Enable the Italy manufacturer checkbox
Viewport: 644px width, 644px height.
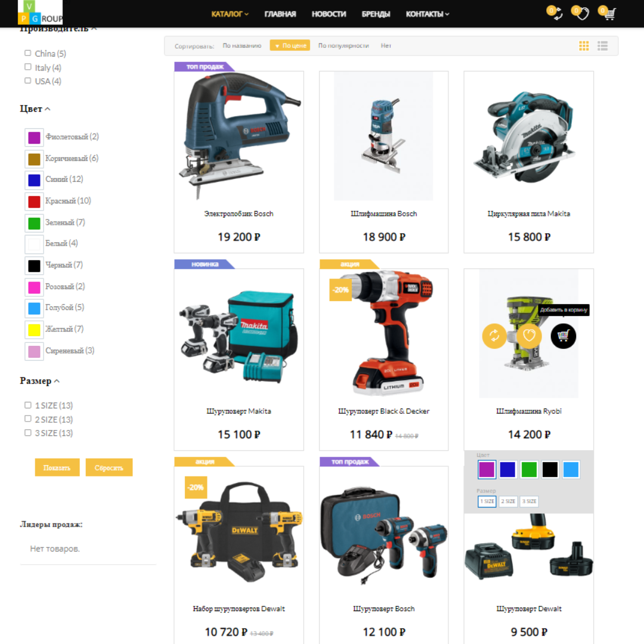point(27,67)
